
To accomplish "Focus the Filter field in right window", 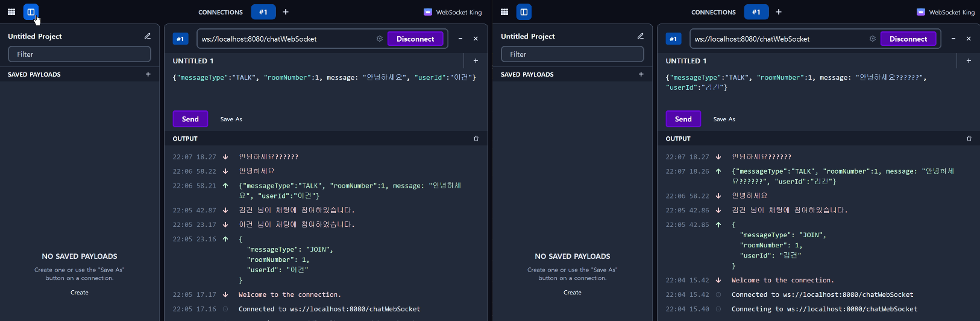I will pyautogui.click(x=573, y=54).
